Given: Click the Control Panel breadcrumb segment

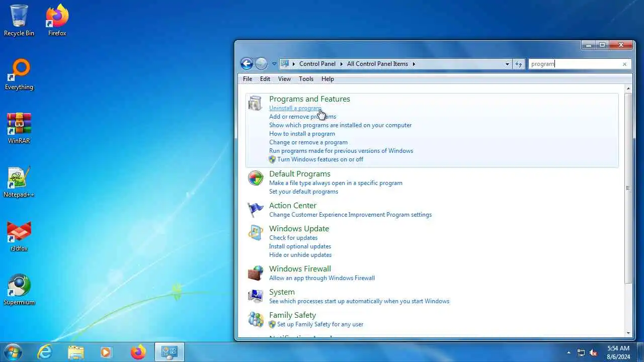Looking at the screenshot, I should [317, 64].
